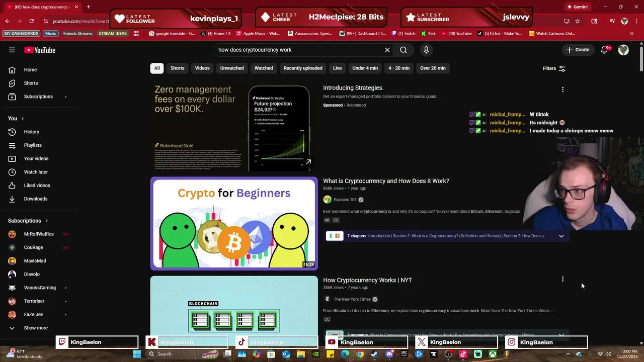Click the YouTube logo

click(40, 50)
